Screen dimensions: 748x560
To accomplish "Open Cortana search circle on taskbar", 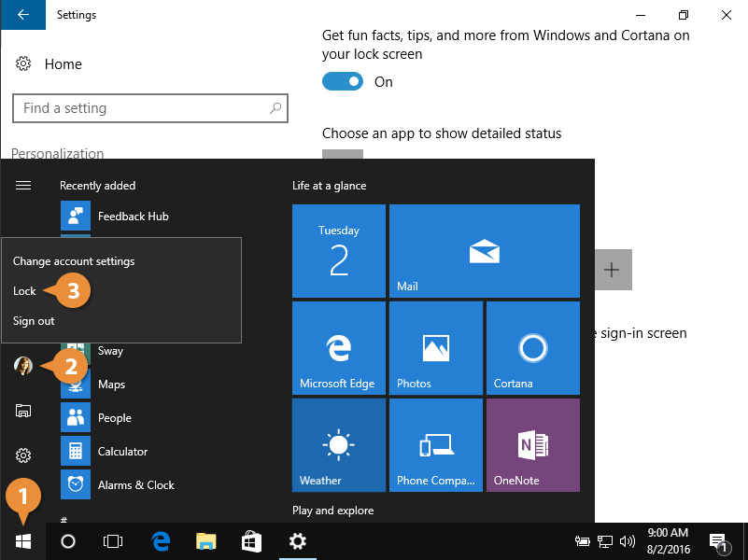I will pos(68,541).
